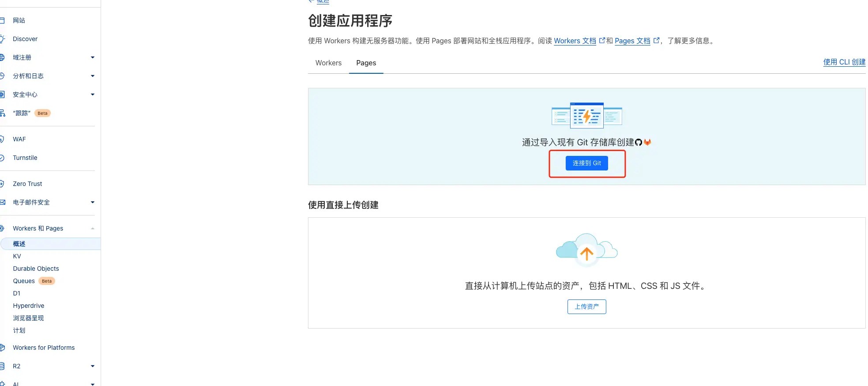Click the Workers 和 Pages chevrons icon
868x386 pixels.
click(x=2, y=228)
